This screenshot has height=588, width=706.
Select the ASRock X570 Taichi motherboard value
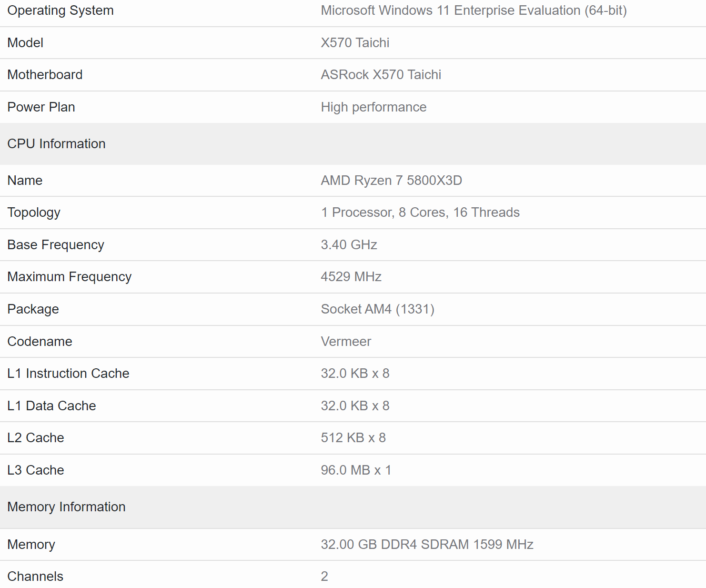point(381,75)
